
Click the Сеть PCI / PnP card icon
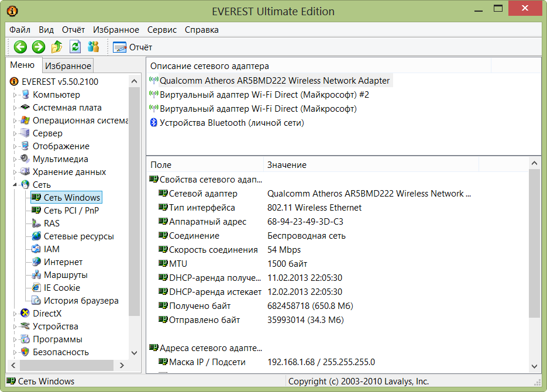click(x=36, y=210)
